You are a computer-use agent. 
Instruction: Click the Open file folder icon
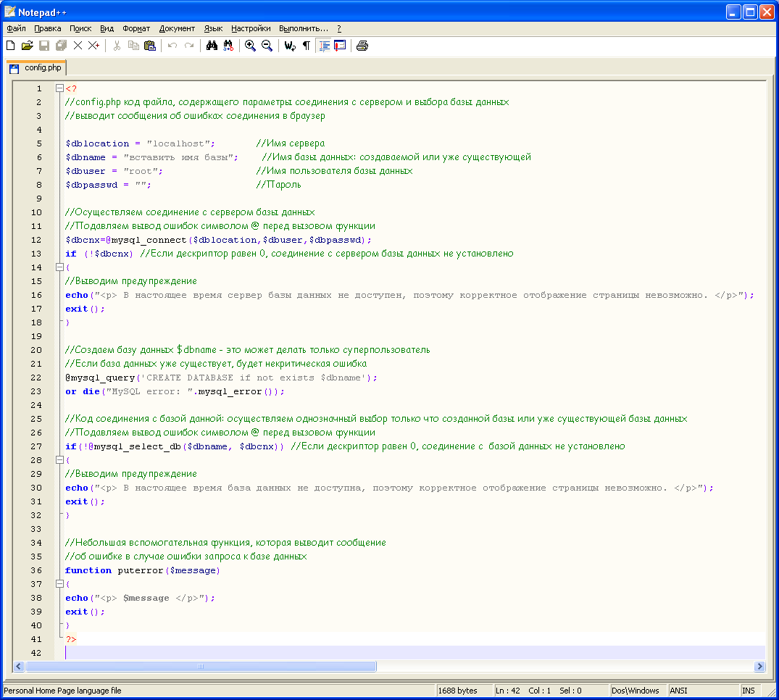(28, 46)
